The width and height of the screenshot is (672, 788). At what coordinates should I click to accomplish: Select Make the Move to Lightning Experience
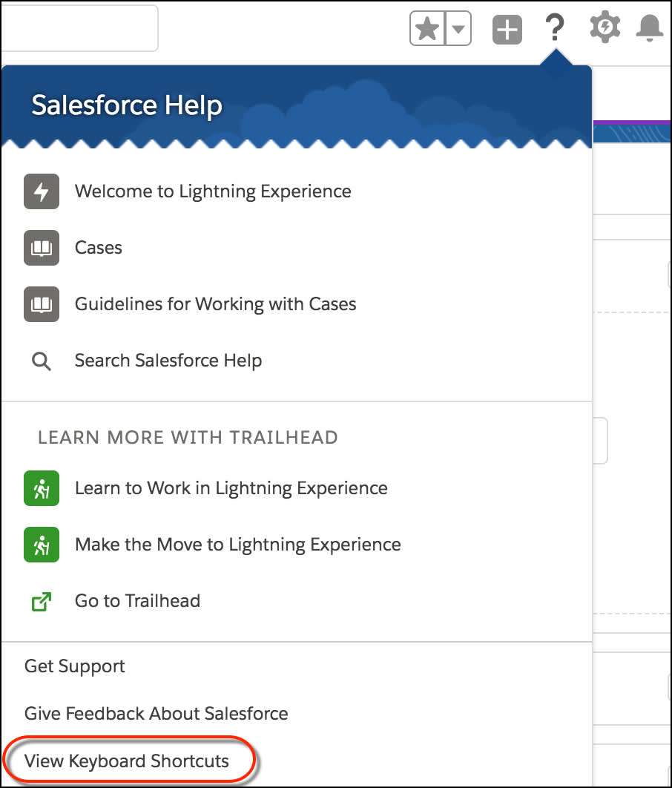click(237, 545)
